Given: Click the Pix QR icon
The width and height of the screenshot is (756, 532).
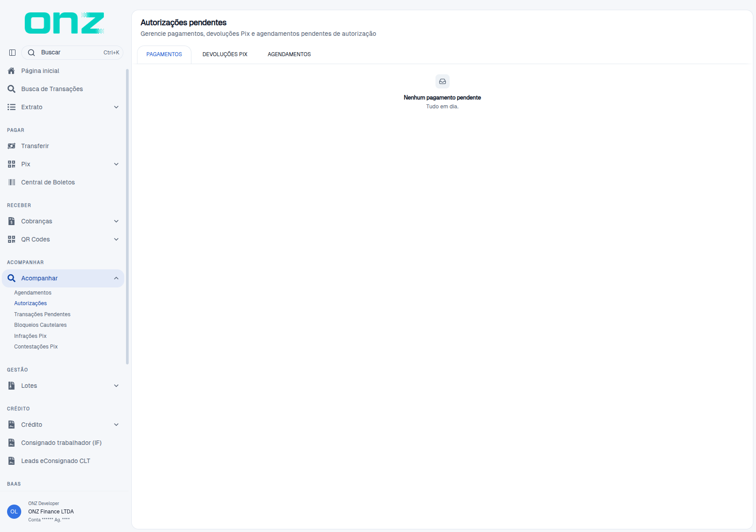Looking at the screenshot, I should point(11,164).
